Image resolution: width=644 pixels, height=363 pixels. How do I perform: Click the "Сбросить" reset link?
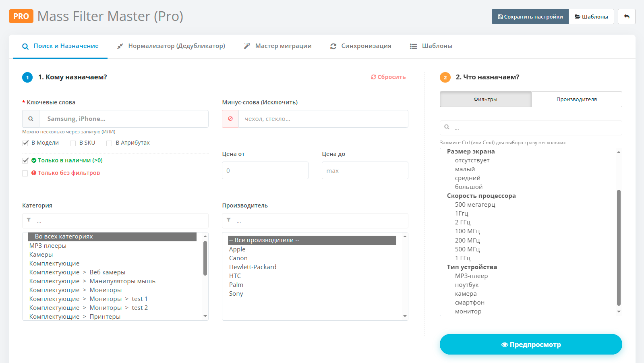coord(388,77)
